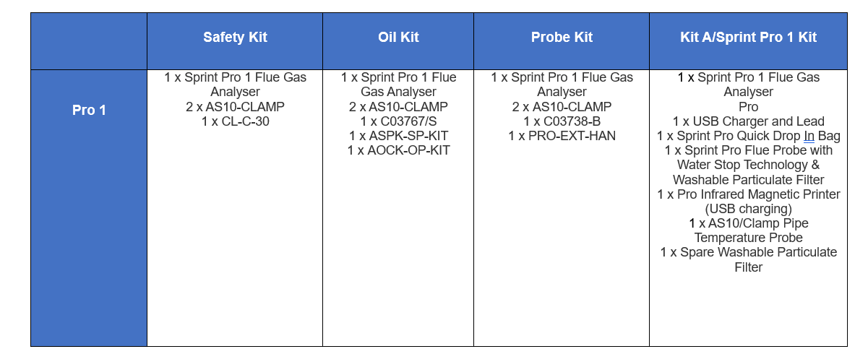Select the Oil Kit header cell

click(x=398, y=38)
